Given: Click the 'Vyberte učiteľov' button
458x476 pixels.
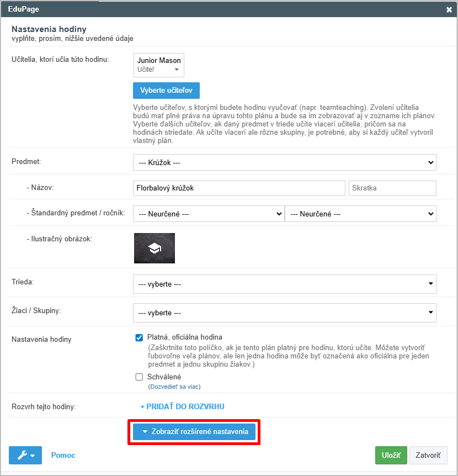Looking at the screenshot, I should [166, 91].
